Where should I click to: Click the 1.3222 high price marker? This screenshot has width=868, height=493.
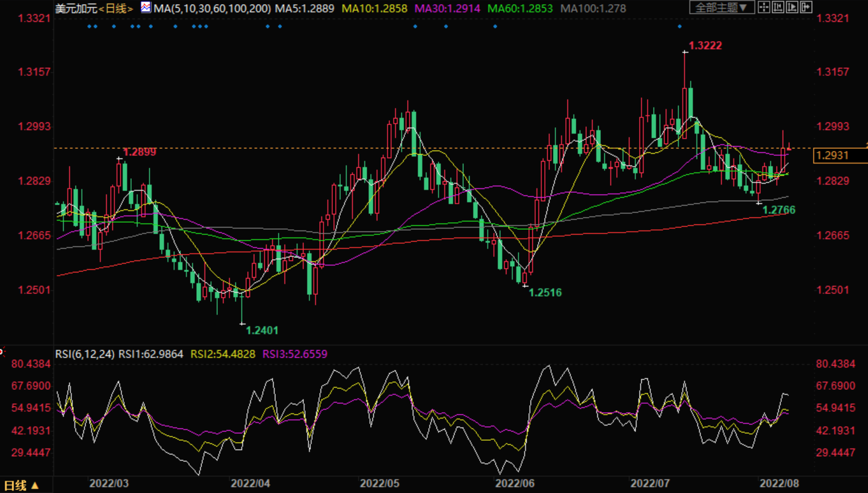coord(705,46)
